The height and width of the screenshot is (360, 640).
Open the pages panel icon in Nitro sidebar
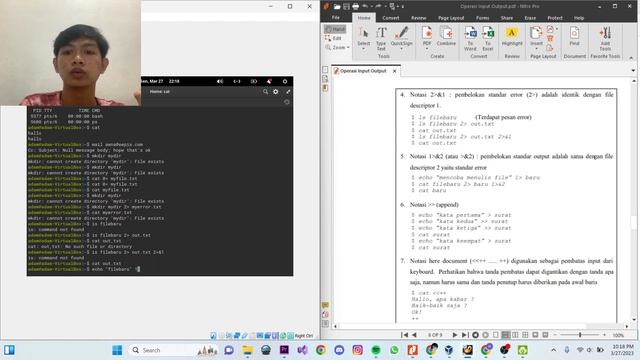tap(325, 69)
